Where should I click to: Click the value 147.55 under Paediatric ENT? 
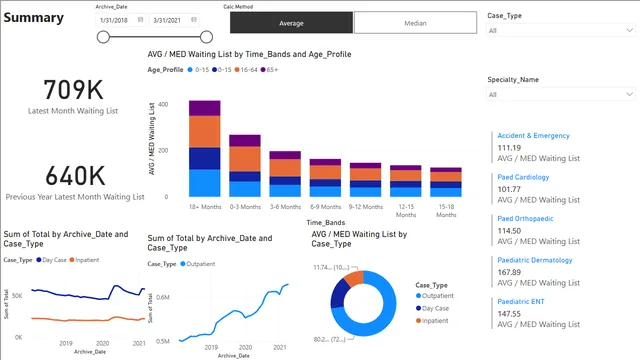[x=509, y=314]
